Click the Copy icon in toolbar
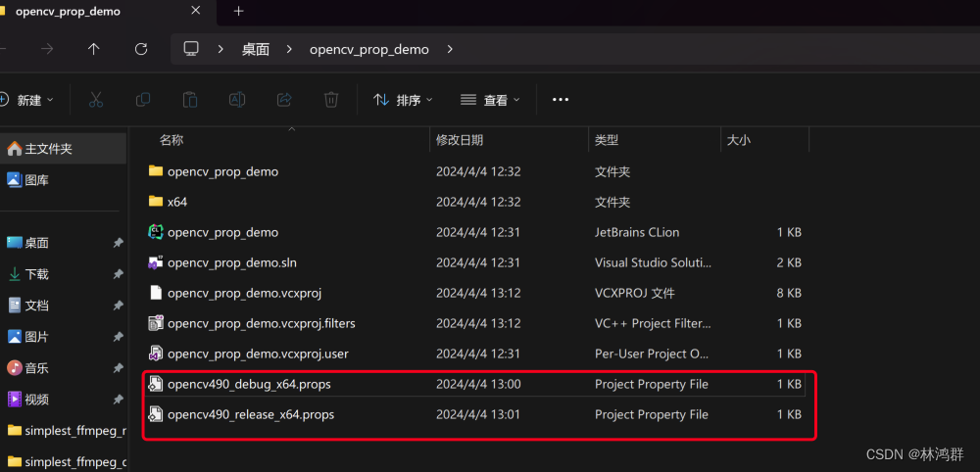The width and height of the screenshot is (980, 472). (x=143, y=99)
